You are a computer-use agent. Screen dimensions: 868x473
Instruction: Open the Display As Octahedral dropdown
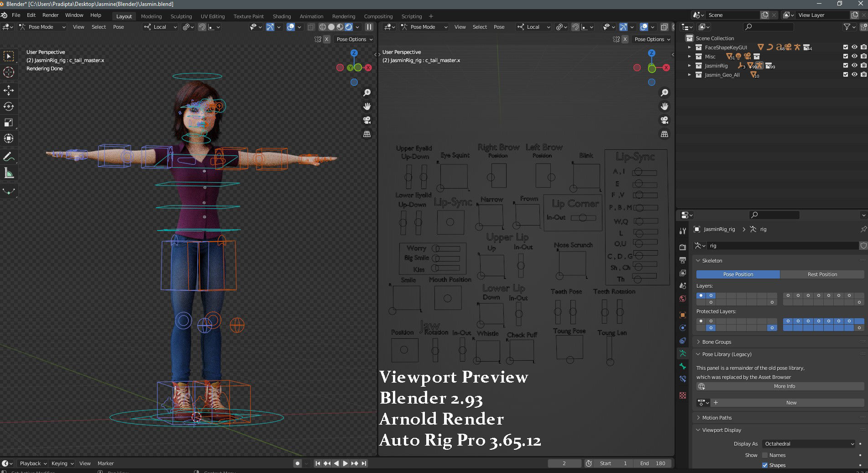point(809,444)
